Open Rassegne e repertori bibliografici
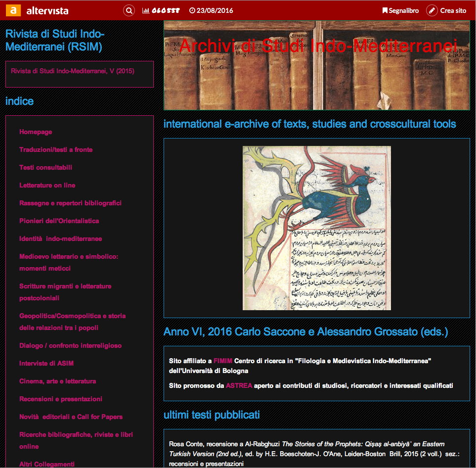The image size is (476, 468). click(x=70, y=203)
